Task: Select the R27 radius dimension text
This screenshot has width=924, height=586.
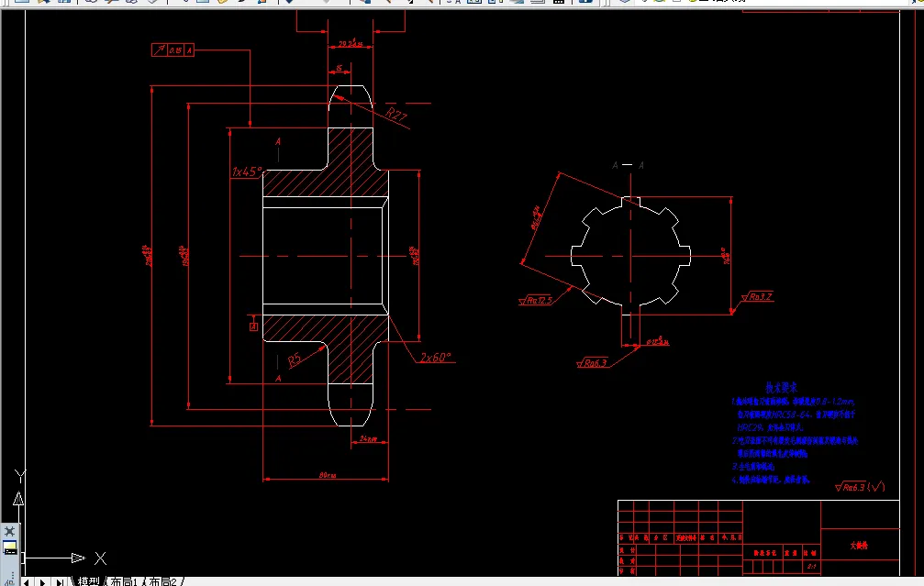Action: pos(396,114)
